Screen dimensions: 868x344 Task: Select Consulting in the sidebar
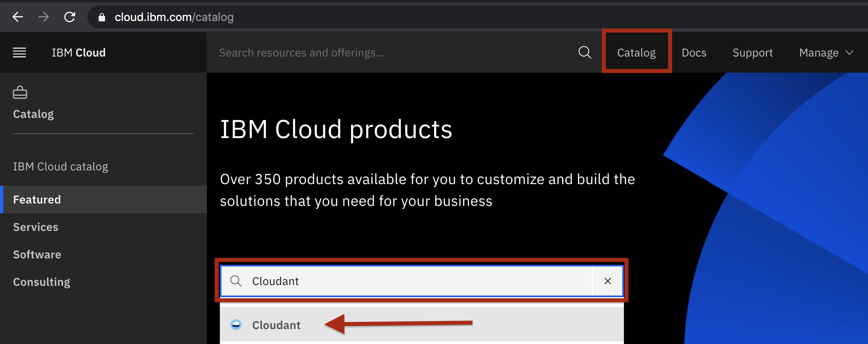pyautogui.click(x=103, y=282)
